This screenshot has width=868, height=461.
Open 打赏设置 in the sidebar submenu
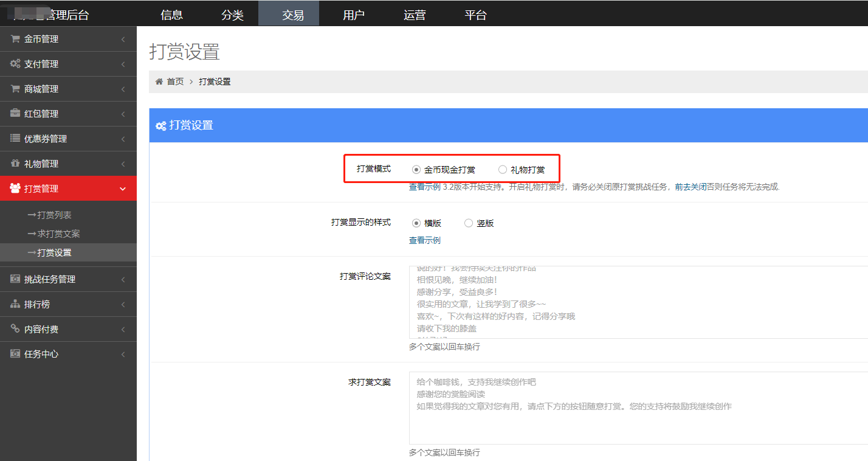point(54,252)
